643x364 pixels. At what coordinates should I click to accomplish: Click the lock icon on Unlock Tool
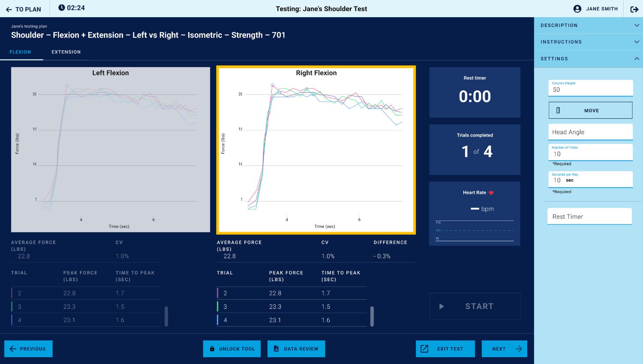212,349
